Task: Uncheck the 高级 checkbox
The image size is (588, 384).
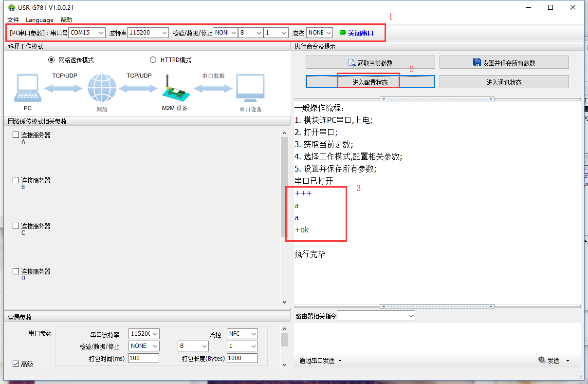Action: coord(16,364)
